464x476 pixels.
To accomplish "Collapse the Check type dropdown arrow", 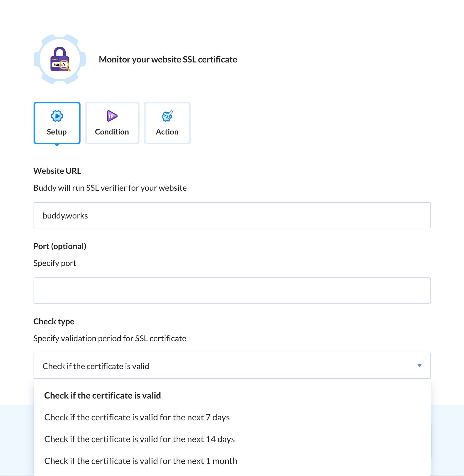I will (x=420, y=366).
